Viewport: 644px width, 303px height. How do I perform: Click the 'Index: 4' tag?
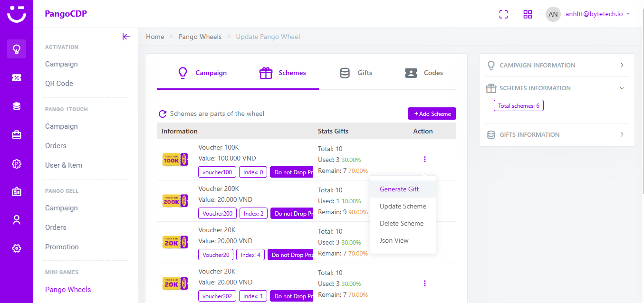[x=250, y=255]
